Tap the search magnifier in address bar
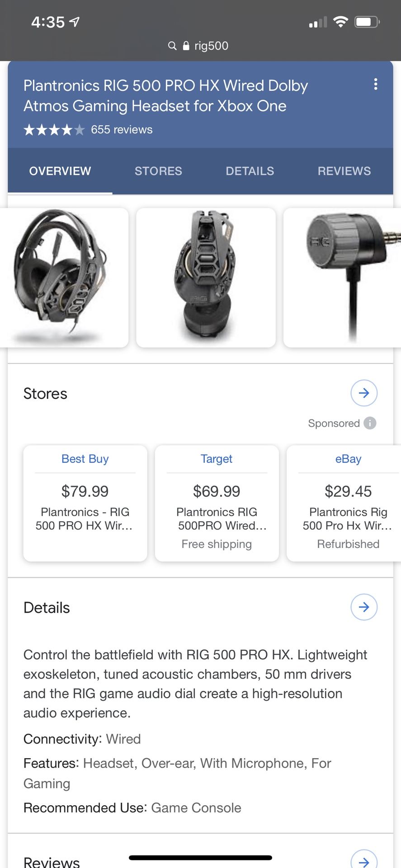The image size is (401, 868). point(172,46)
